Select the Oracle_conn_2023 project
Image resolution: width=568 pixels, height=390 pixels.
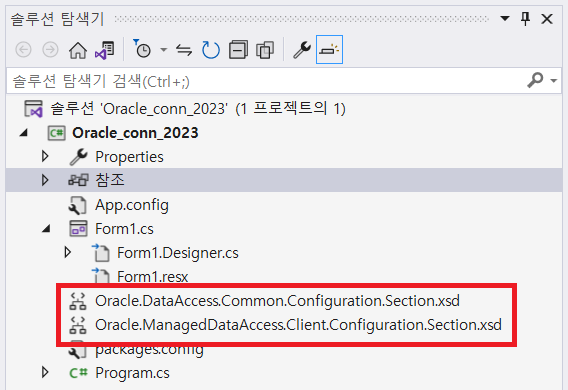tap(135, 133)
